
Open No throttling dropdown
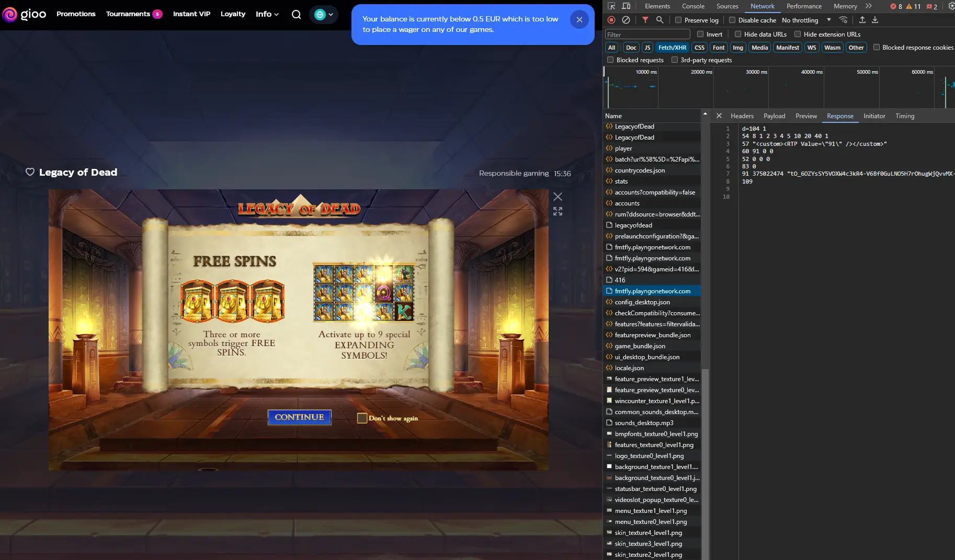(x=806, y=20)
